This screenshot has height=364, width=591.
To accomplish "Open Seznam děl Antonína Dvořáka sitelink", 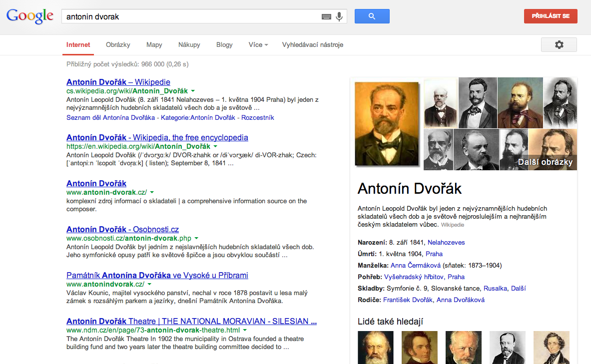I will (x=110, y=117).
